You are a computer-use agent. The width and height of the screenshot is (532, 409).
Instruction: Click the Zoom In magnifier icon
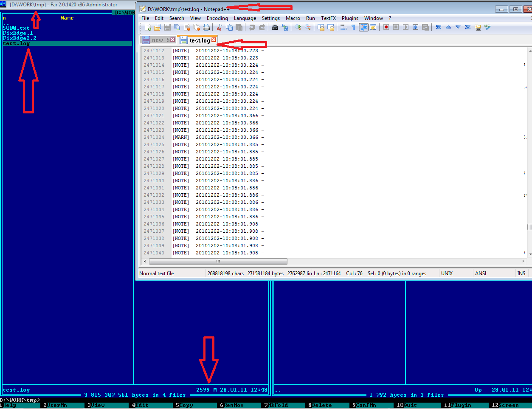coord(298,27)
